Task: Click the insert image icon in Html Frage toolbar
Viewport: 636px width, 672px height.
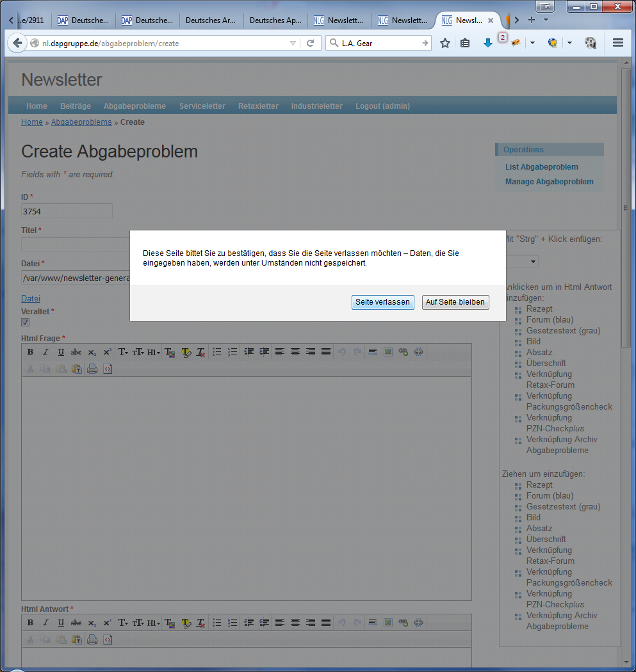Action: point(387,352)
